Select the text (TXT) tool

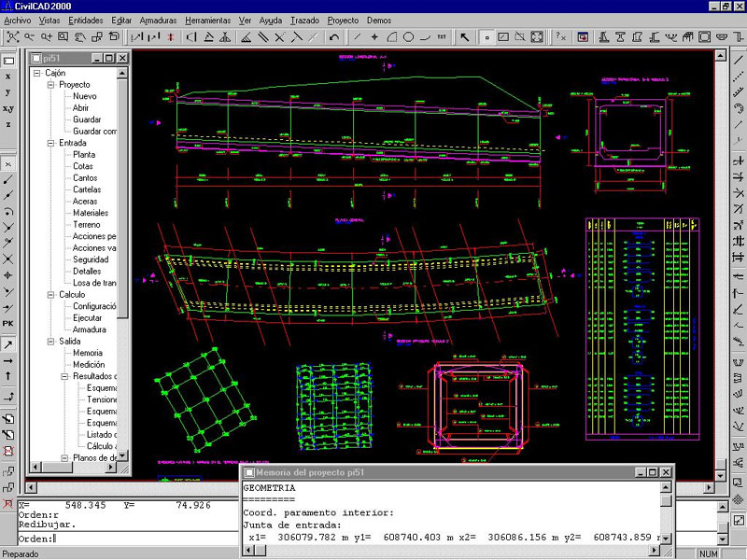click(x=441, y=37)
